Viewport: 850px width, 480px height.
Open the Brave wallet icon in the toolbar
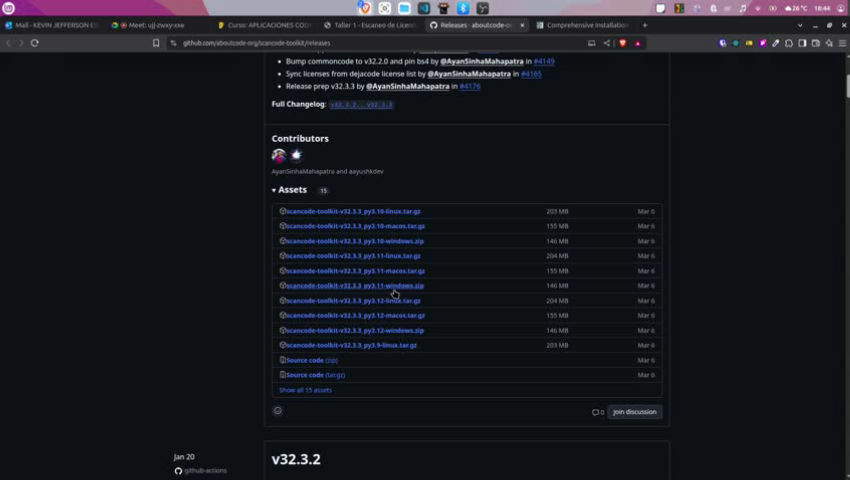pos(816,43)
